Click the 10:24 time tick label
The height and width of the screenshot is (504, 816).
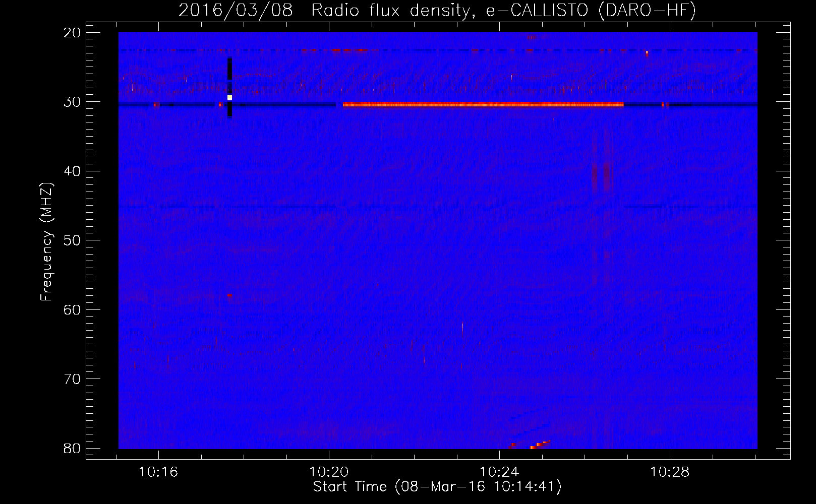pos(499,472)
